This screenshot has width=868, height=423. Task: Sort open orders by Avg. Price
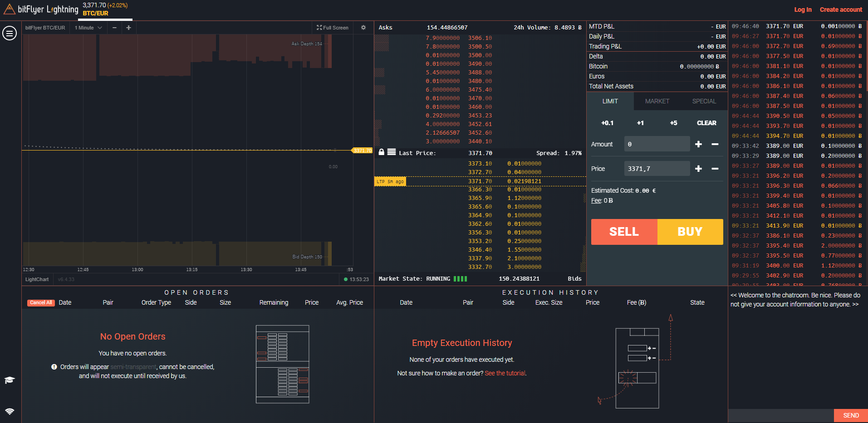click(349, 302)
